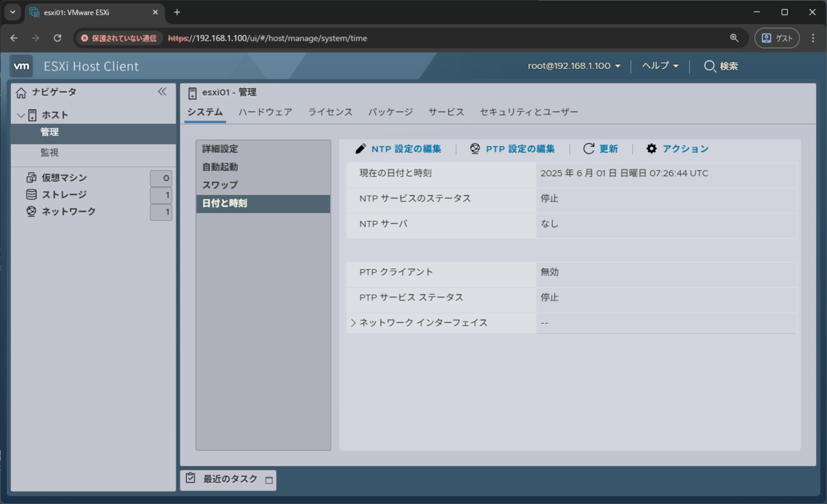Click browser zoom magnifier icon
The height and width of the screenshot is (504, 827).
tap(734, 38)
